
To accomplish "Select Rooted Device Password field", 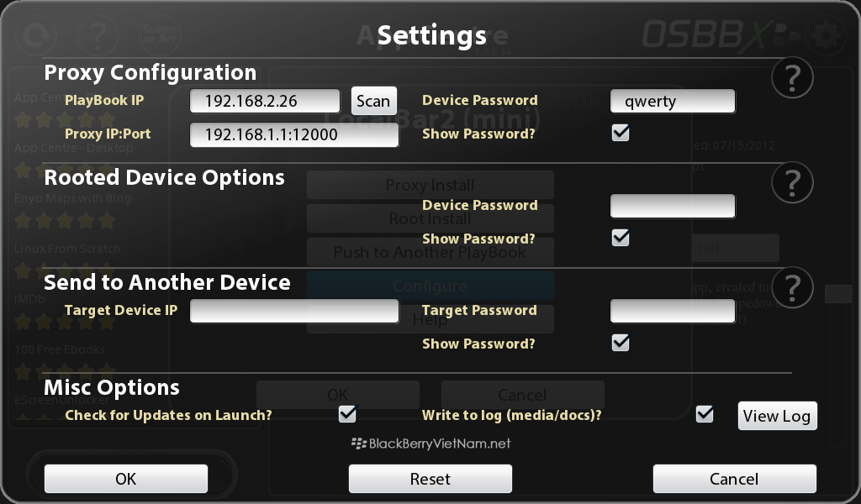I will 672,206.
